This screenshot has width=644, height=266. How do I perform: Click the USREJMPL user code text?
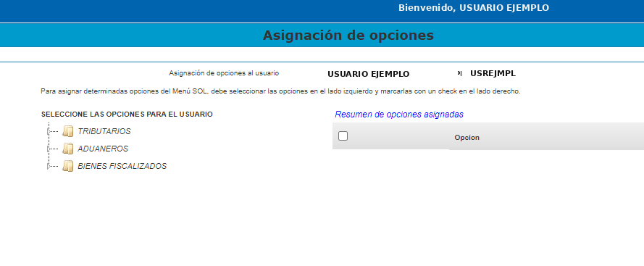pyautogui.click(x=493, y=74)
